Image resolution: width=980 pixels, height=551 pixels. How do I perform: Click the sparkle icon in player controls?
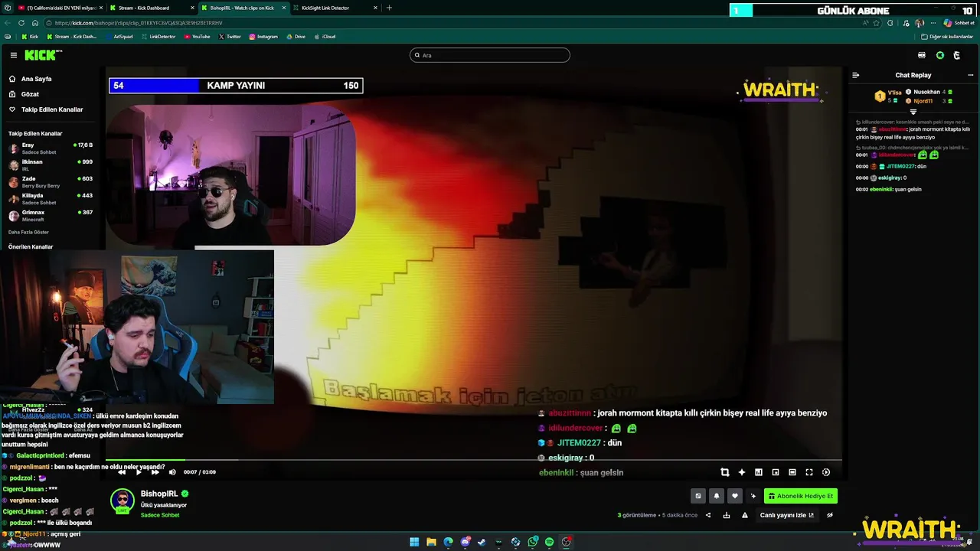[x=741, y=472]
